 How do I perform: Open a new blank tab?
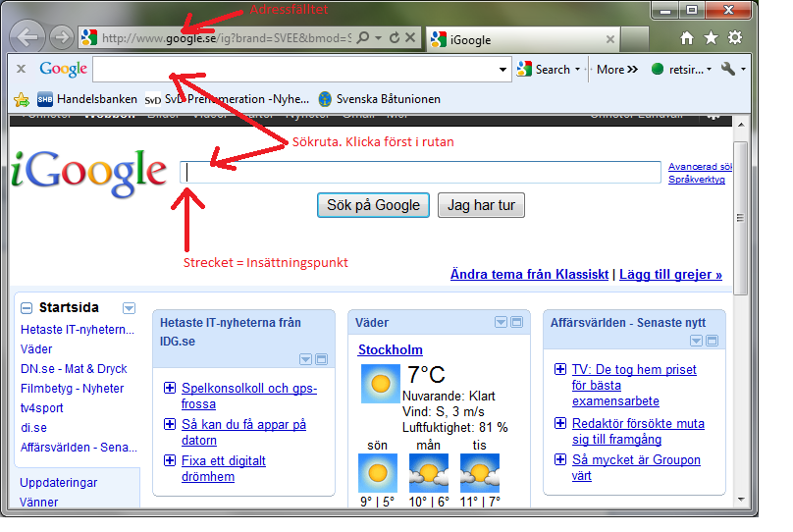[634, 39]
